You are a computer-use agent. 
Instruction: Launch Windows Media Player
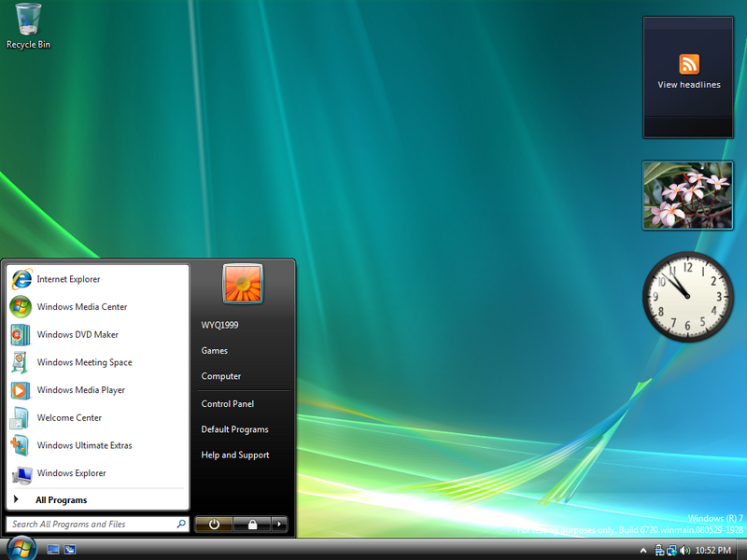(80, 390)
